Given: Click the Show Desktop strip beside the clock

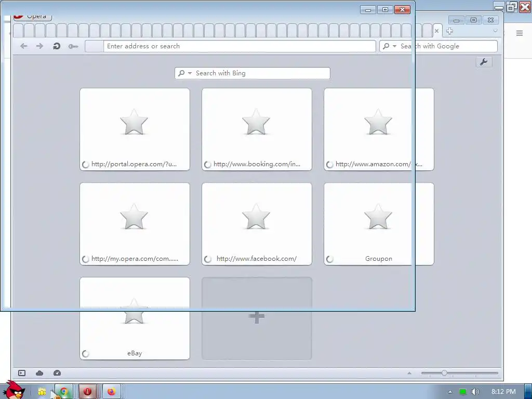Looking at the screenshot, I should coord(528,392).
